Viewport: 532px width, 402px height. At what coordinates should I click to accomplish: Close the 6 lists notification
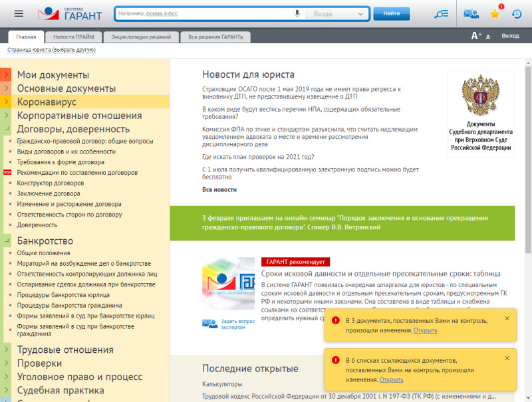507,358
